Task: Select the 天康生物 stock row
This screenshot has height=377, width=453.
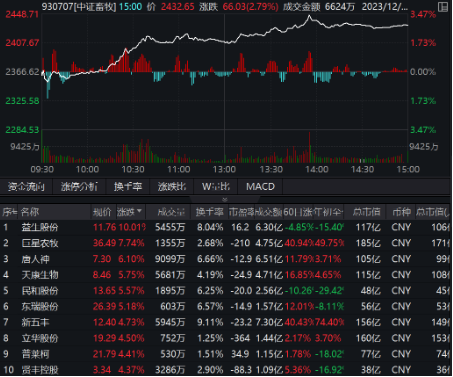Action: pyautogui.click(x=226, y=275)
